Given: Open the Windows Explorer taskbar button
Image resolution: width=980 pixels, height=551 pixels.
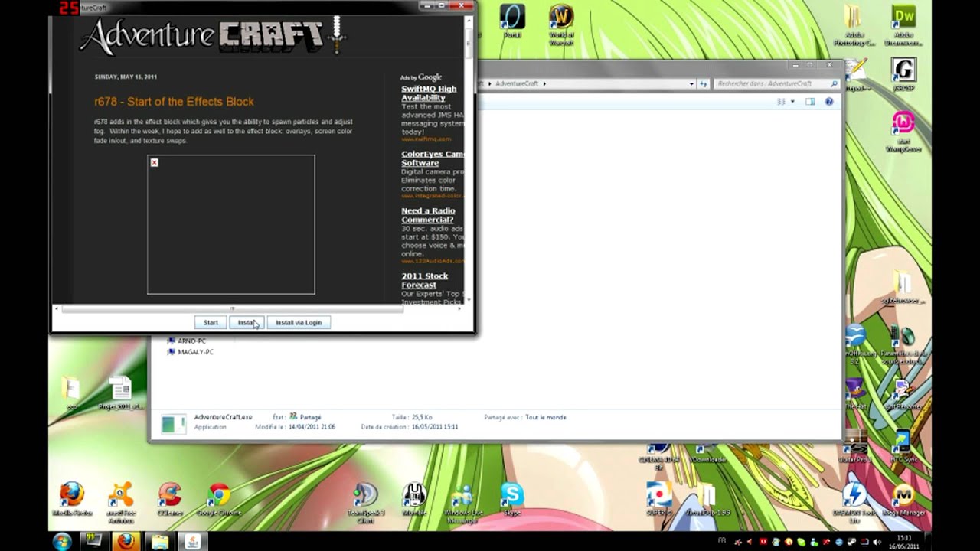Looking at the screenshot, I should [159, 542].
